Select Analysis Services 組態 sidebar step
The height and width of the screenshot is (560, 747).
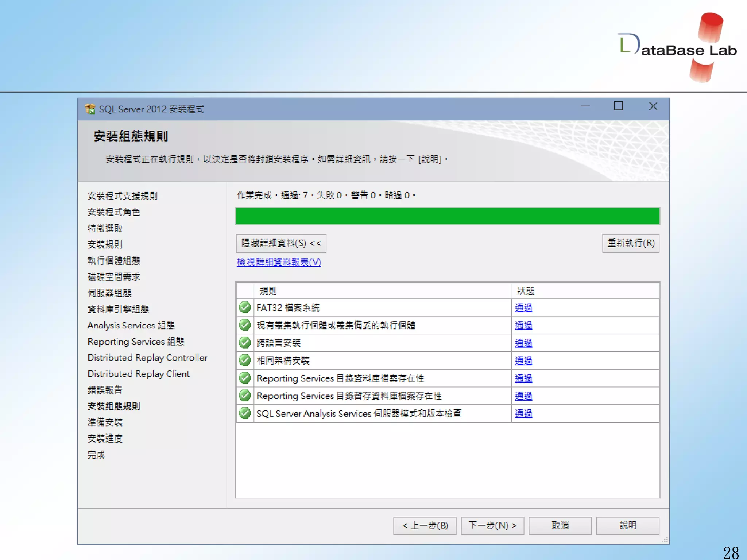(x=131, y=325)
